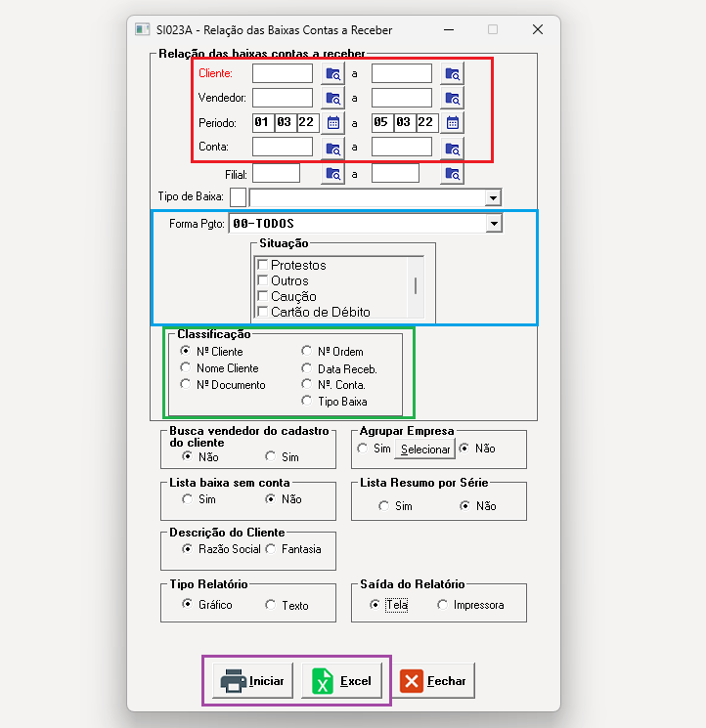This screenshot has height=728, width=706.
Task: Expand the Tipo de Baixa dropdown arrow
Action: [493, 197]
